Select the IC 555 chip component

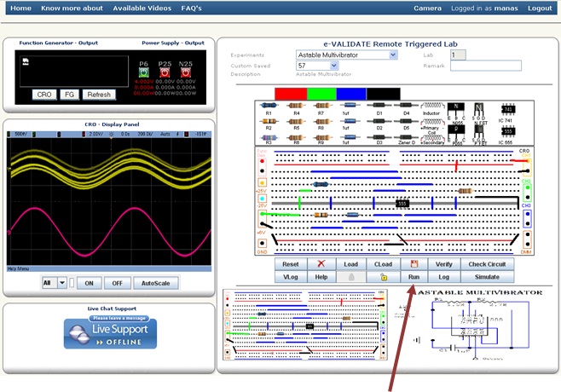tap(507, 135)
